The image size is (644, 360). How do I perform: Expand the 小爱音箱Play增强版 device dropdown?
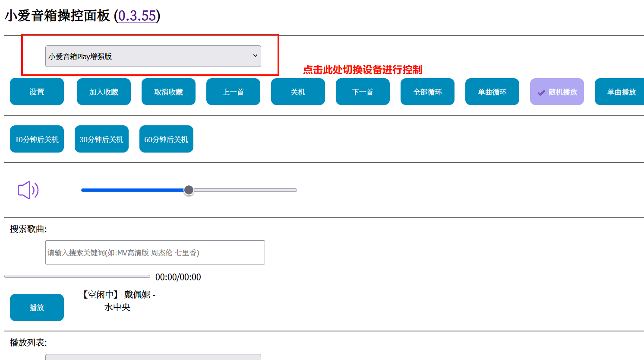tap(153, 56)
